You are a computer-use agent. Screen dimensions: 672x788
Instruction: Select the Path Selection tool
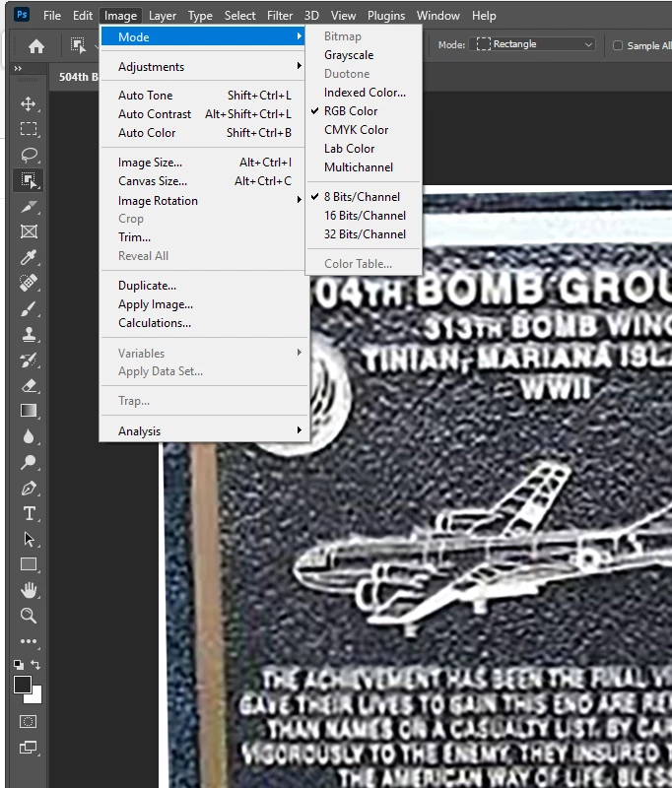29,539
